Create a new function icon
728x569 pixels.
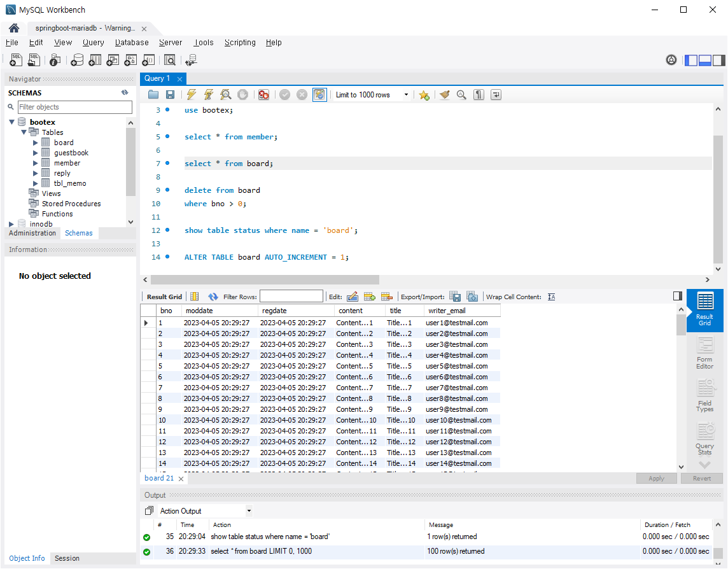[x=148, y=60]
